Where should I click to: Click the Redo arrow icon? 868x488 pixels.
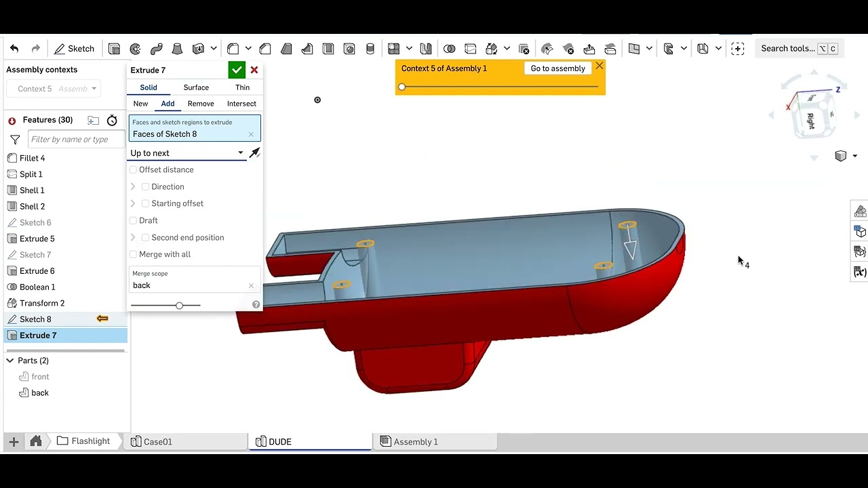(x=36, y=49)
